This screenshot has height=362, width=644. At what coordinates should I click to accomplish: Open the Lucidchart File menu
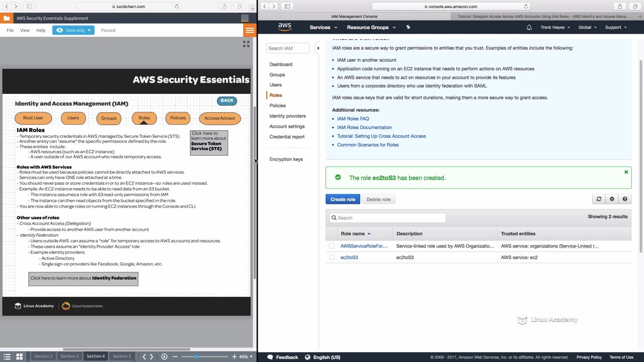(10, 30)
